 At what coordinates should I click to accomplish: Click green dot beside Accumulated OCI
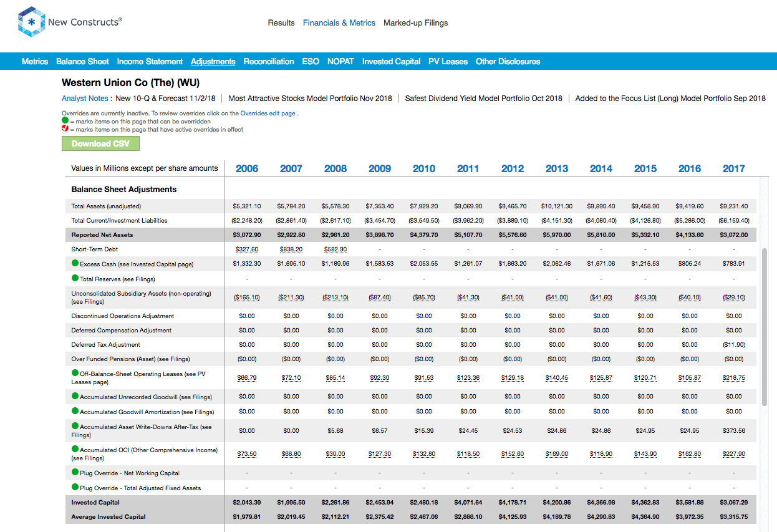tap(75, 449)
